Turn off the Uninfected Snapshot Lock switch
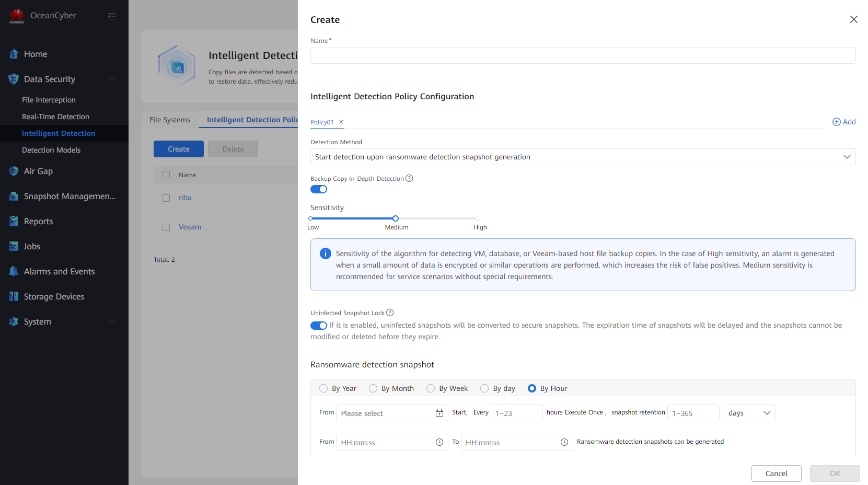Viewport: 868px width, 485px height. 319,326
